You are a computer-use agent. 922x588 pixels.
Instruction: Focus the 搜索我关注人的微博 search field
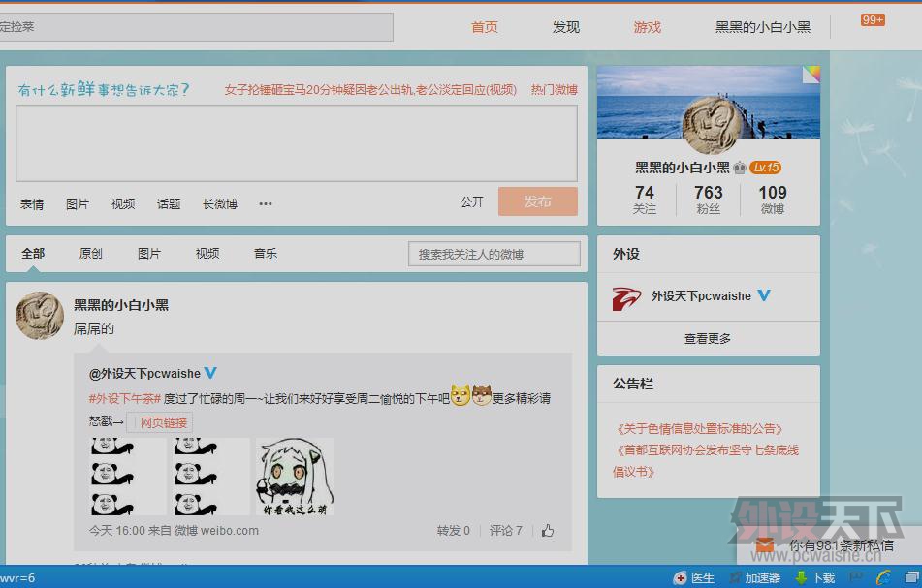493,255
